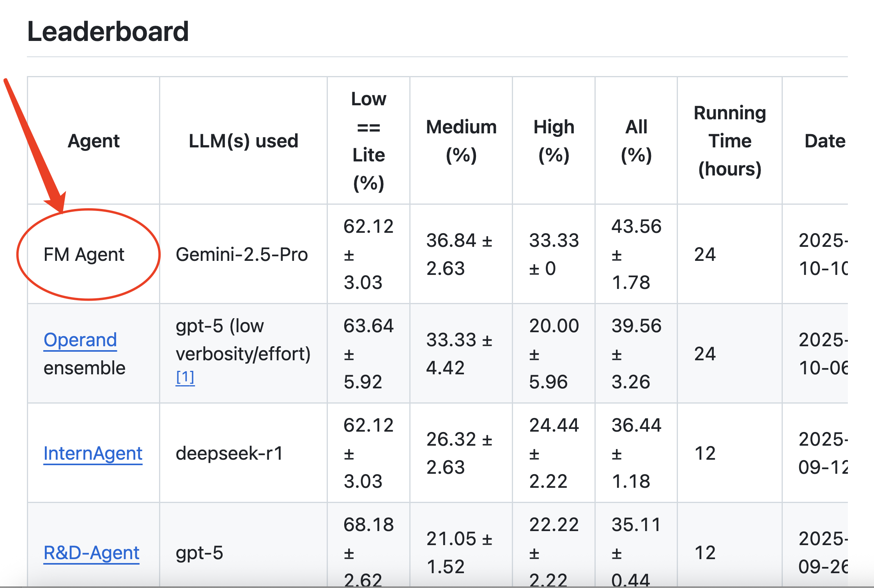Image resolution: width=874 pixels, height=588 pixels.
Task: Select the Agent column header
Action: (94, 141)
